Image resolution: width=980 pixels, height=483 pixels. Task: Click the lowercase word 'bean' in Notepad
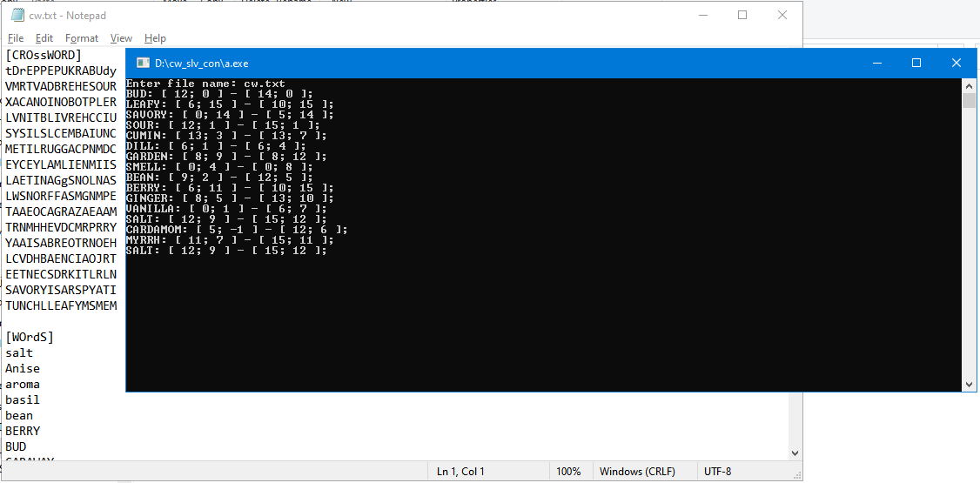19,415
